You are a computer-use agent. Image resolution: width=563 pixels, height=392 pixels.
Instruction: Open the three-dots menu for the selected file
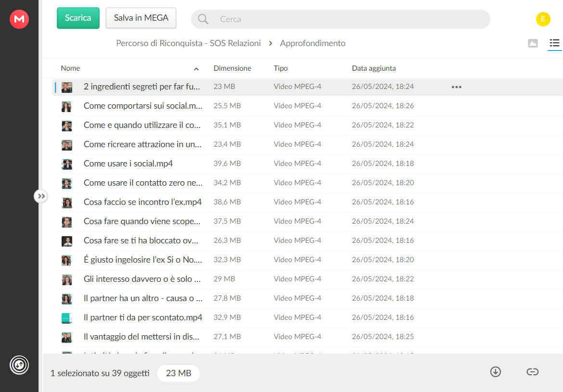coord(456,87)
